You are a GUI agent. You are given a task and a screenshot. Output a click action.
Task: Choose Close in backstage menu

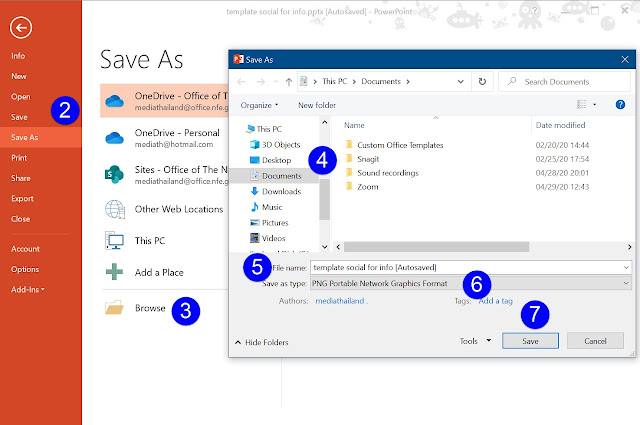tap(20, 219)
